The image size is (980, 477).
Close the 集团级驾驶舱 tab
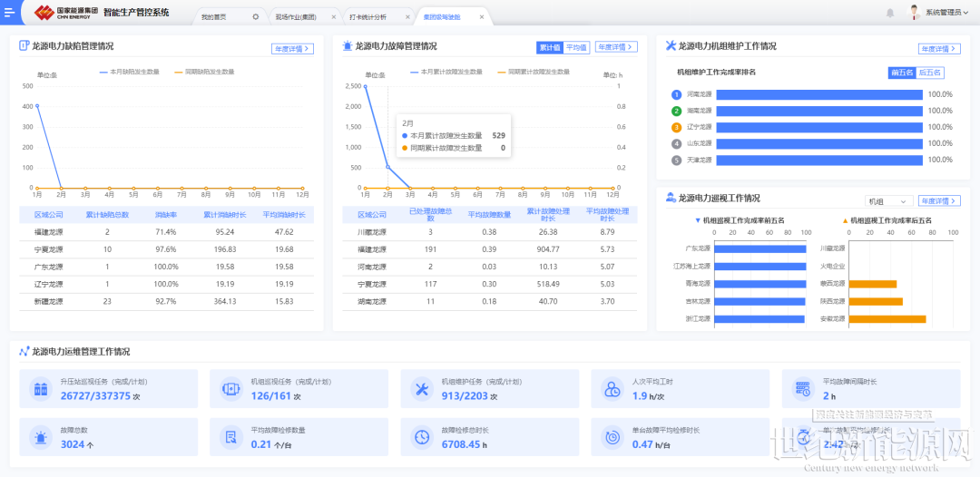coord(481,17)
